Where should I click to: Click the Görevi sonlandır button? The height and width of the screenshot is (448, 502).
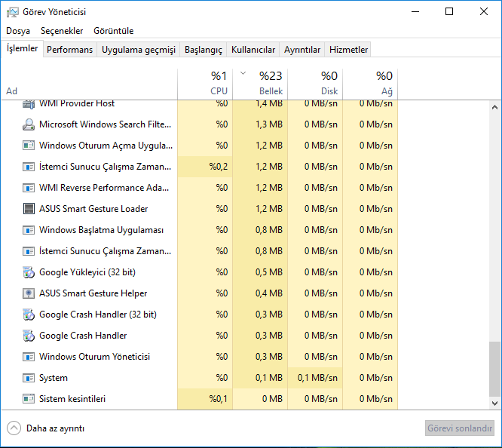click(460, 428)
